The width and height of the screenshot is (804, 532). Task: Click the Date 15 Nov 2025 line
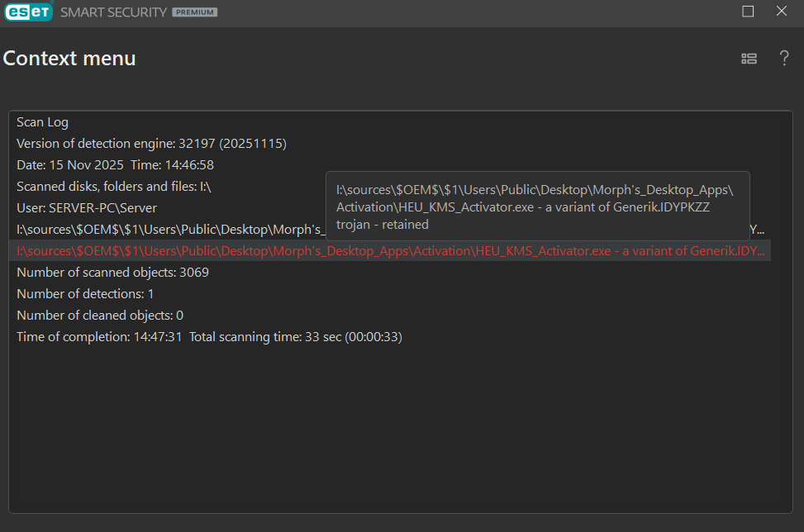115,165
